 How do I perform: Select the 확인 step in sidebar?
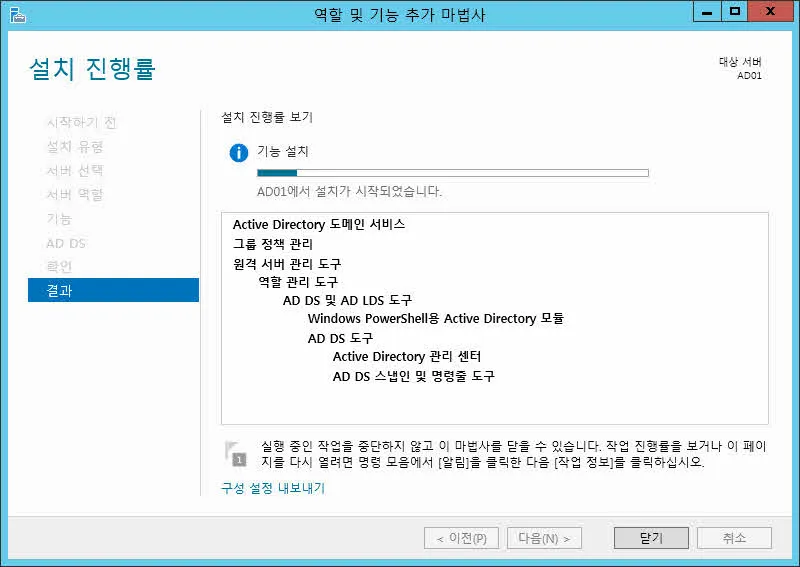click(59, 266)
